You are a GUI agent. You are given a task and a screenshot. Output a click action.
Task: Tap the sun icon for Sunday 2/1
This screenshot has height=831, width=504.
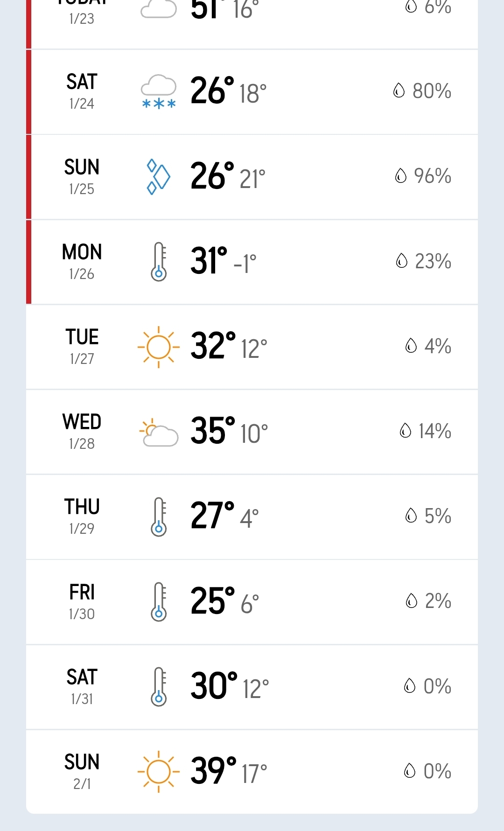pyautogui.click(x=159, y=772)
